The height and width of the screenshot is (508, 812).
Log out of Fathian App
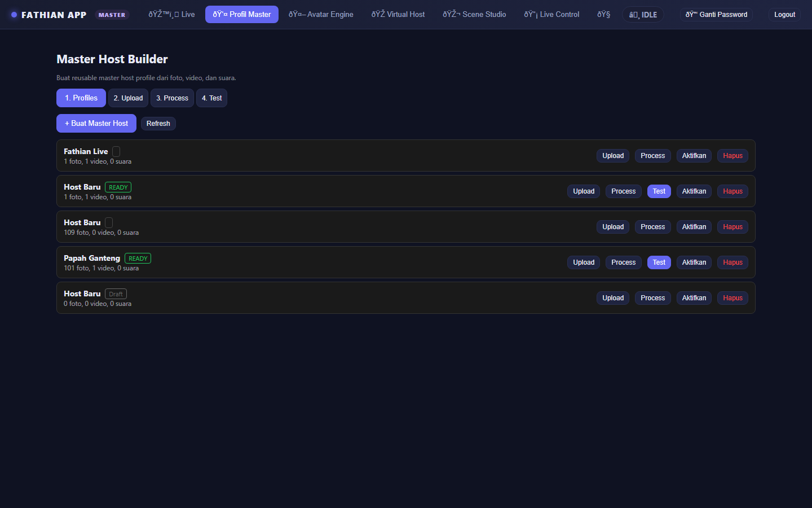[784, 15]
